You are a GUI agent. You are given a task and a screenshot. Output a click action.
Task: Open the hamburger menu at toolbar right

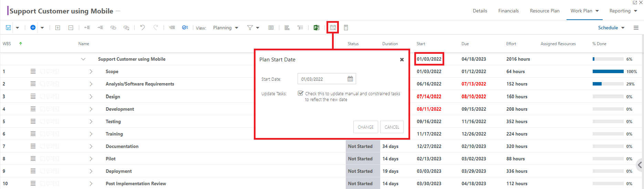pyautogui.click(x=636, y=28)
